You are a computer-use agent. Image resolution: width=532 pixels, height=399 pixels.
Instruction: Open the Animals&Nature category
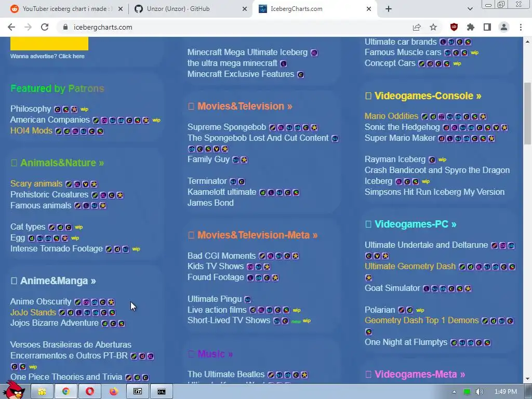[57, 163]
